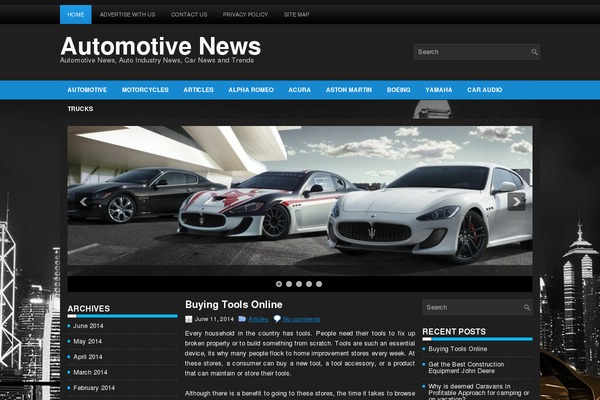
Task: Open March 2014 archive
Action: click(x=90, y=372)
